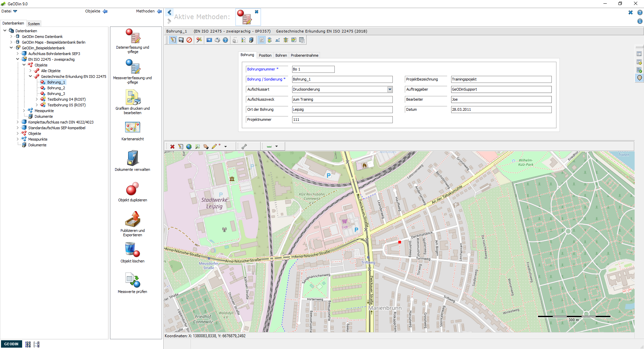The width and height of the screenshot is (644, 349).
Task: Click the red X icon in map toolbar
Action: (x=172, y=147)
